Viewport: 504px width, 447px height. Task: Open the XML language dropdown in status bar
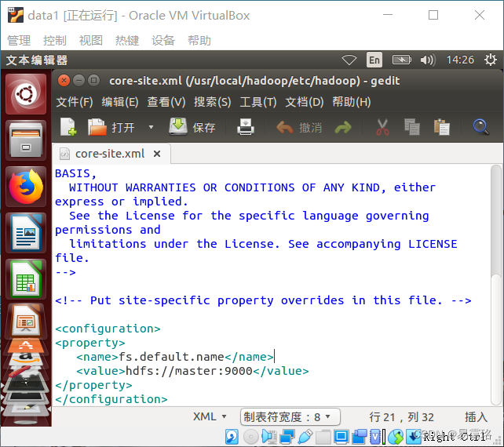[x=210, y=417]
